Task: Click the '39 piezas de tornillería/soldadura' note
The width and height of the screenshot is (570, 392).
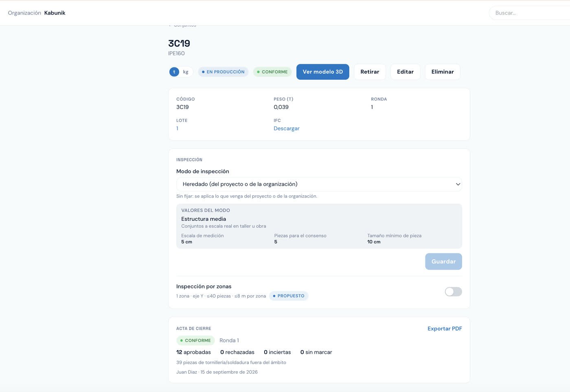Action: tap(231, 363)
